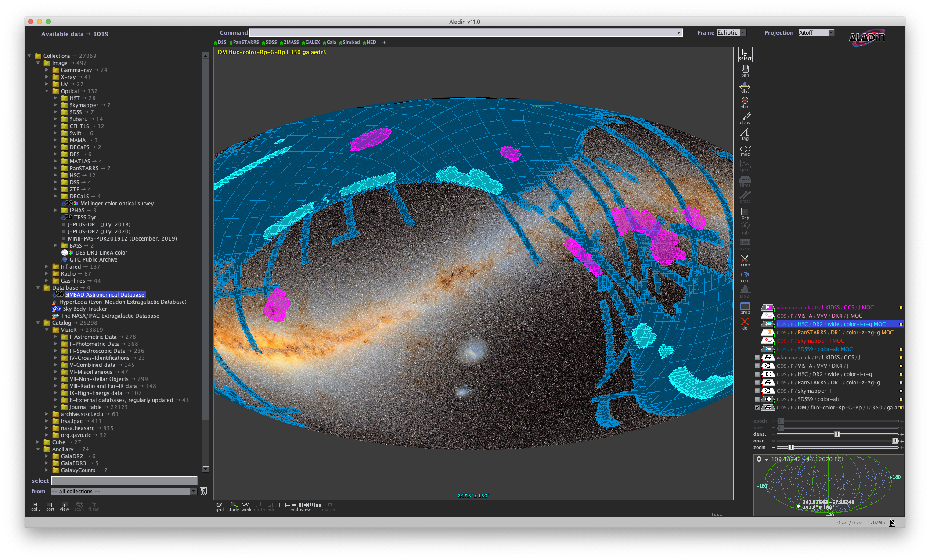Screen dimensions: 930x560
Task: Click the study magnifier icon
Action: coord(233,506)
